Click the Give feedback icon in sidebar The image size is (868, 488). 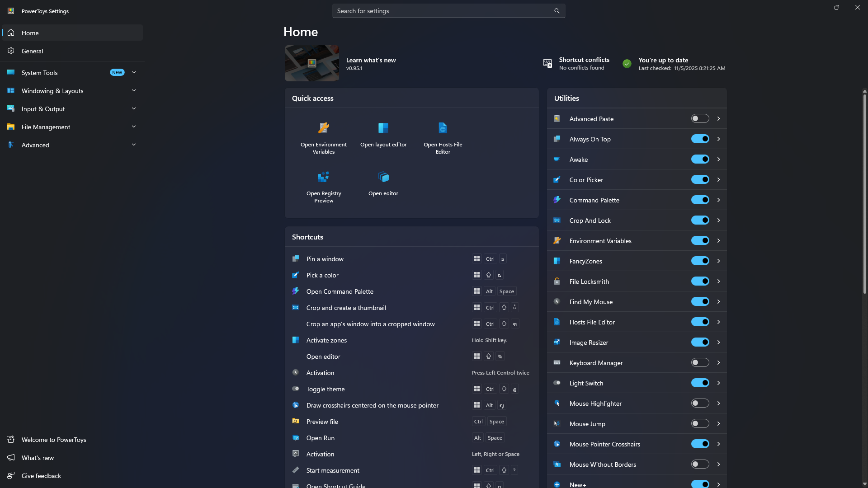pyautogui.click(x=11, y=475)
